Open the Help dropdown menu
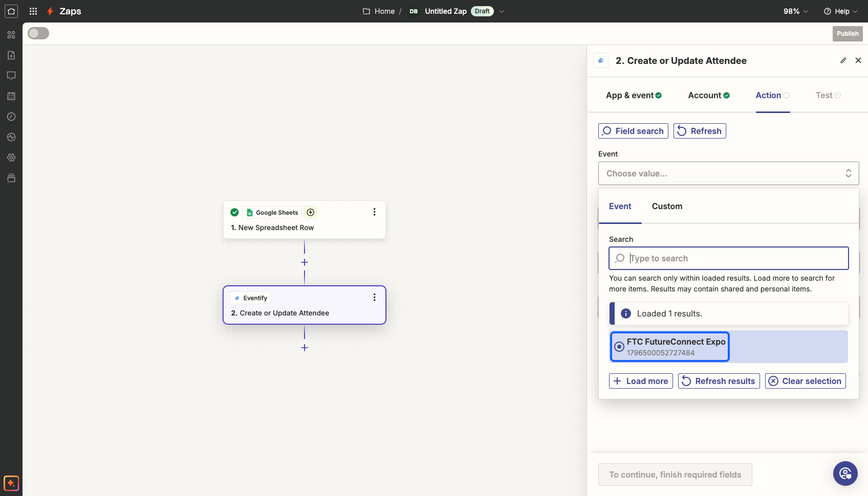 coord(840,11)
